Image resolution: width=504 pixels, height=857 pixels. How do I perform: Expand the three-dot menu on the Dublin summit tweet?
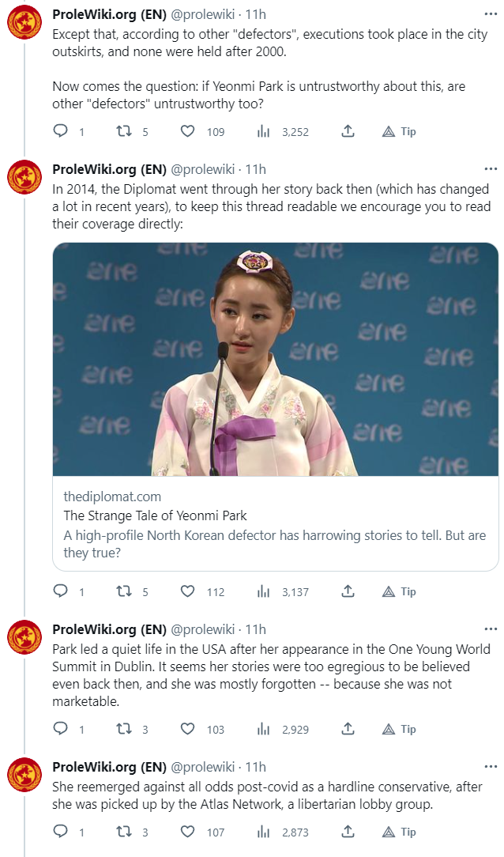tap(491, 629)
